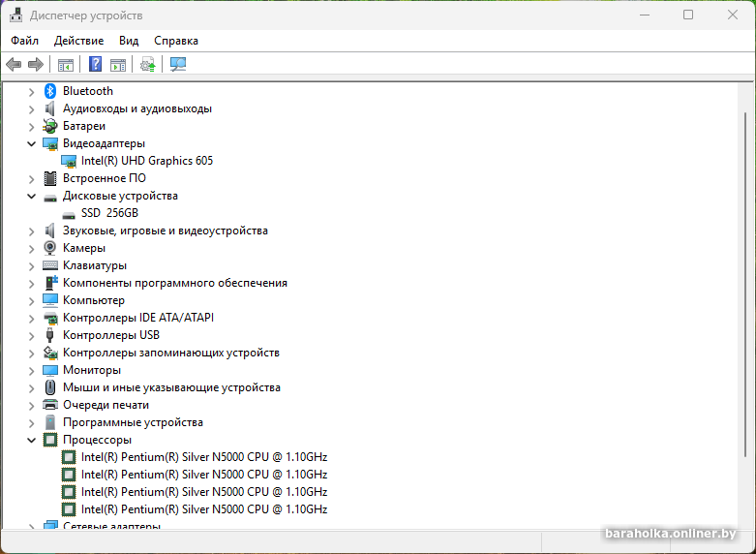Click the battery icon beside Батареи

pos(50,126)
